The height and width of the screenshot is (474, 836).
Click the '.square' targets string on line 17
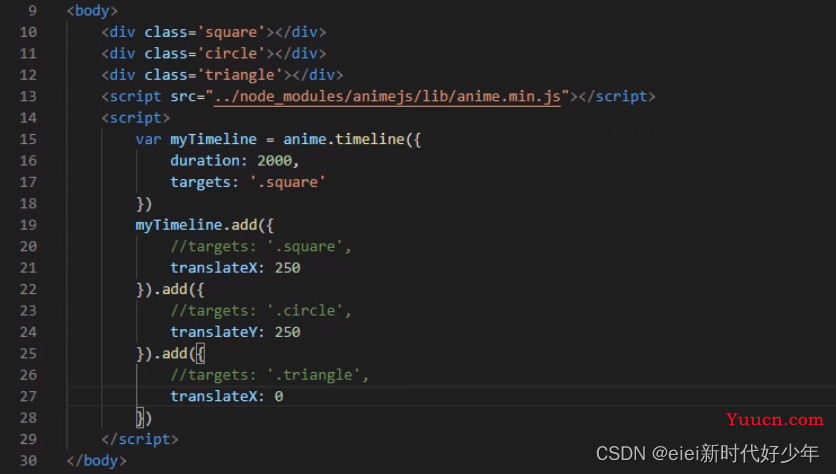(x=288, y=182)
